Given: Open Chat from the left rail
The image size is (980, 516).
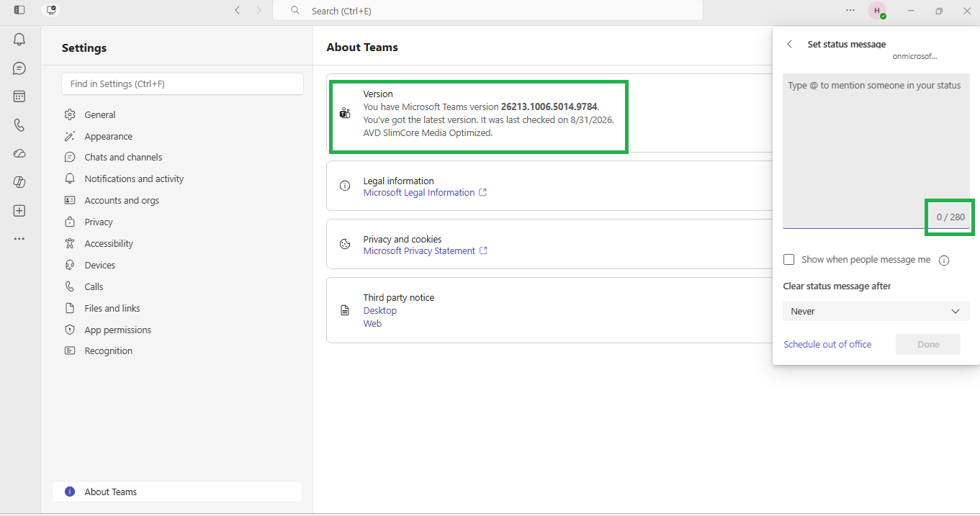Looking at the screenshot, I should click(x=19, y=68).
